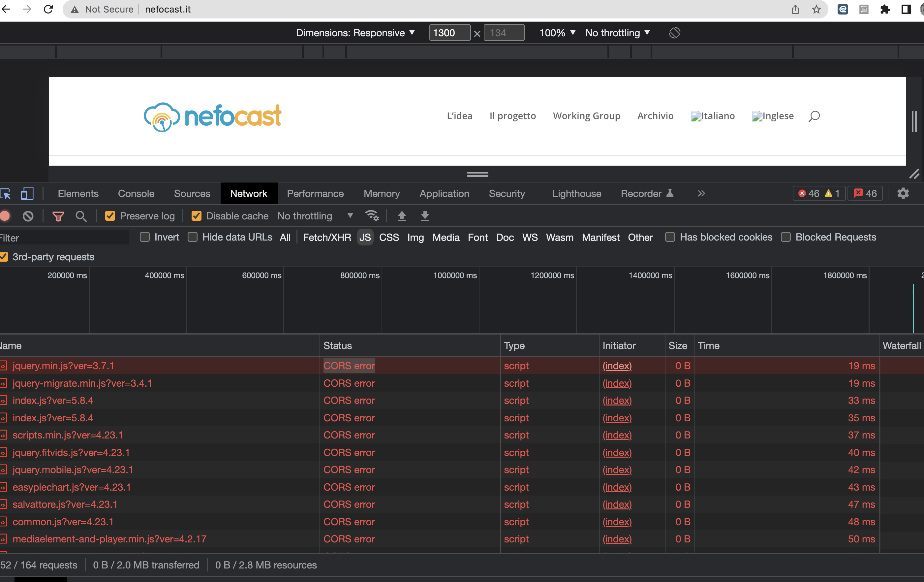Bookmark this page with the star icon

click(x=816, y=9)
